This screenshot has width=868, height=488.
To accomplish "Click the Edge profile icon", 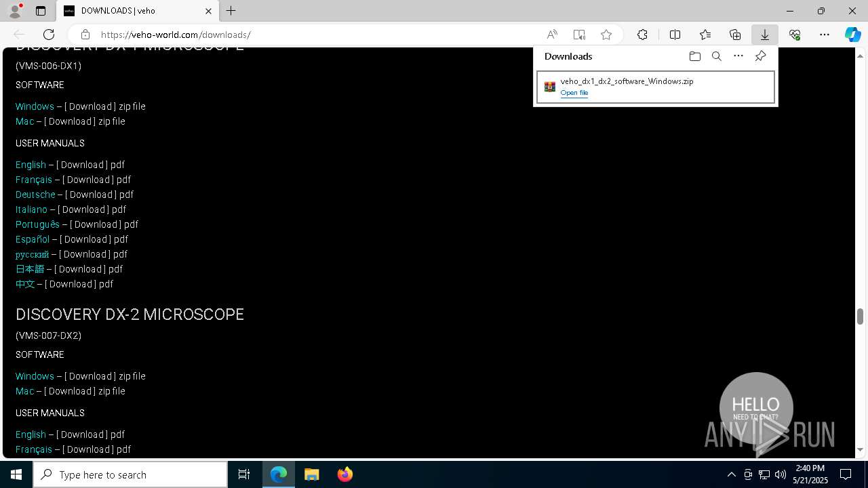I will (15, 11).
